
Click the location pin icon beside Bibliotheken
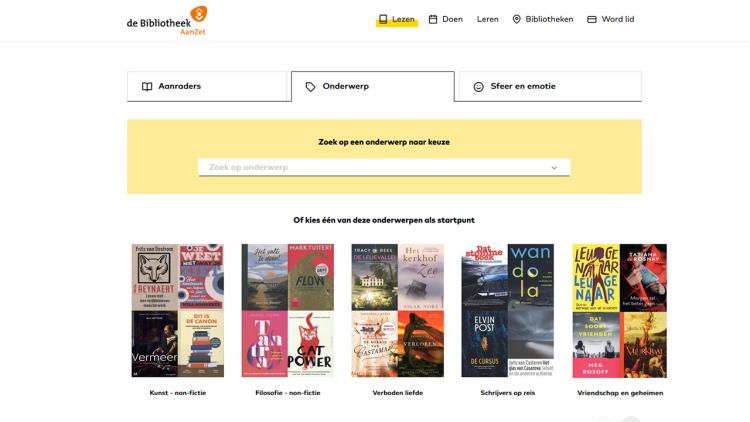517,19
